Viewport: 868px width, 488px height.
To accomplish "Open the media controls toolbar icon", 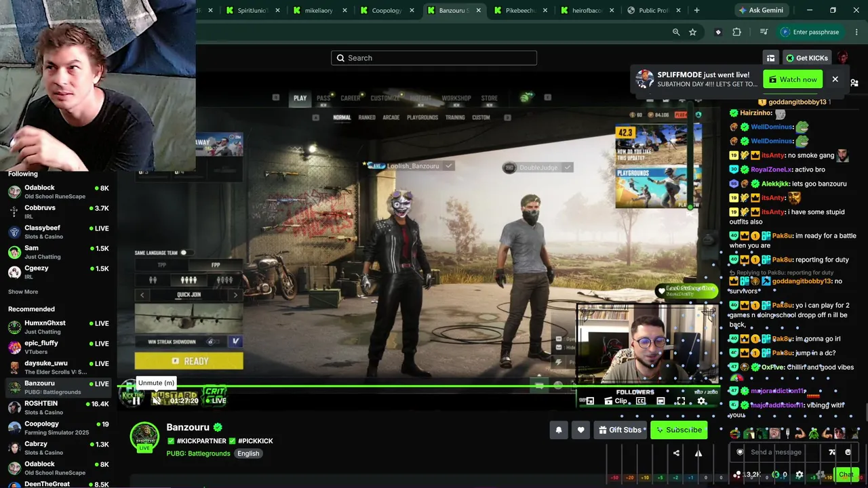I will [764, 32].
